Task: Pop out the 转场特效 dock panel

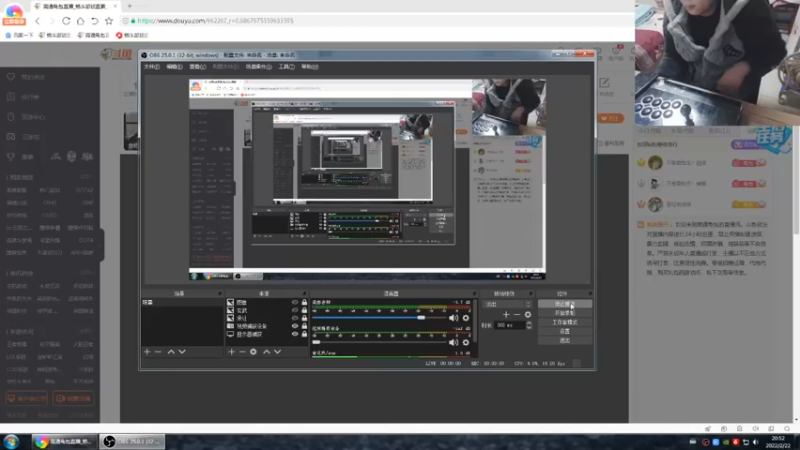Action: (x=531, y=294)
